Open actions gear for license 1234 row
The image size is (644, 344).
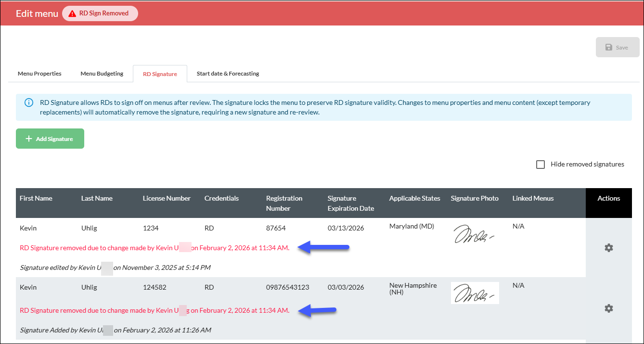608,248
